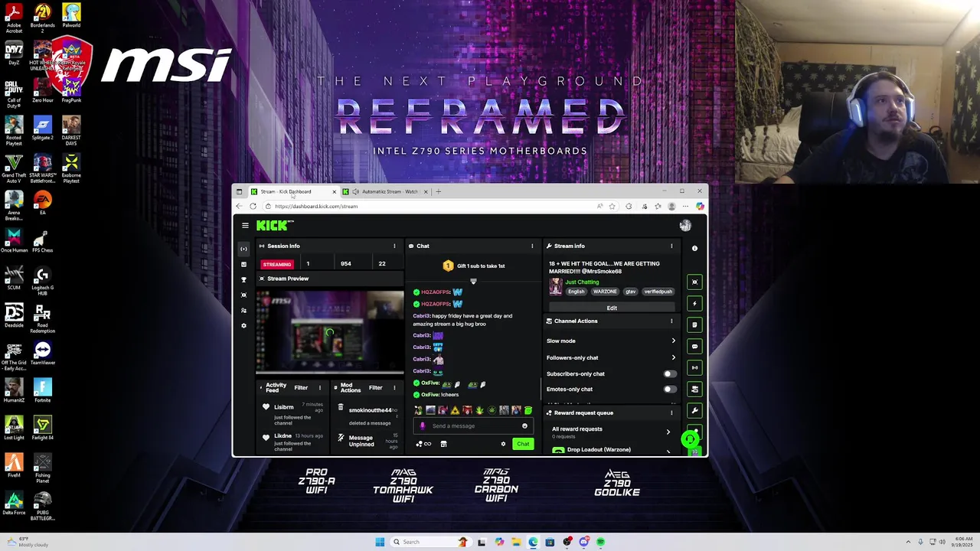Click the Edit stream info button
980x551 pixels.
611,308
